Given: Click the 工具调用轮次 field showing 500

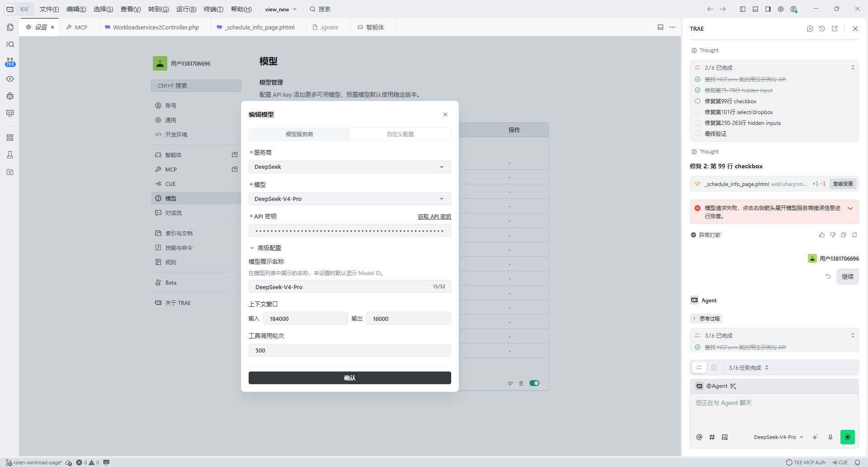Looking at the screenshot, I should click(x=349, y=350).
